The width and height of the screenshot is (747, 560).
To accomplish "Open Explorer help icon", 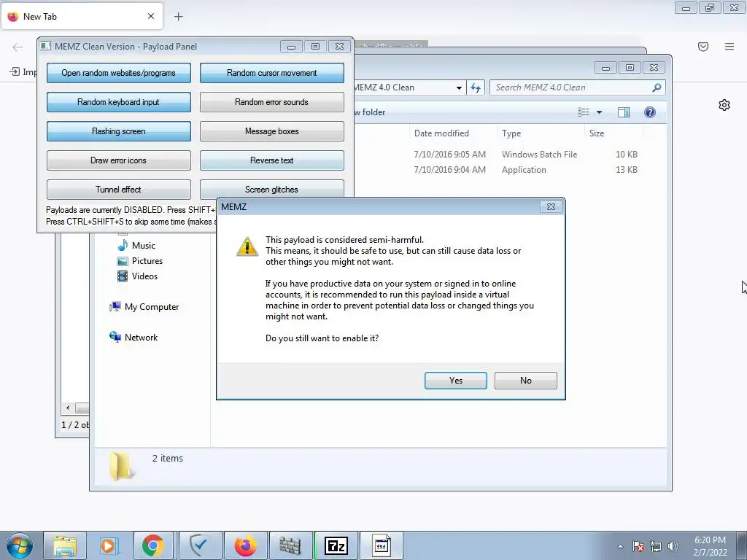I will (650, 112).
